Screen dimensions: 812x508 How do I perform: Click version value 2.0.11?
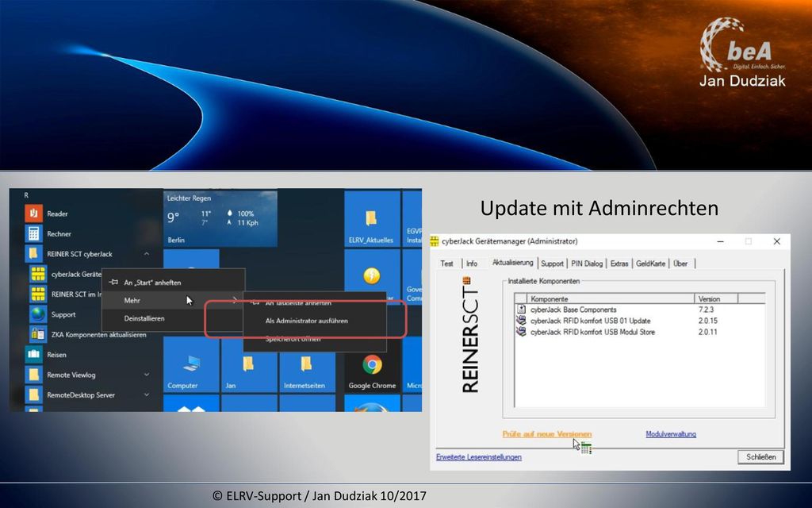(x=708, y=333)
